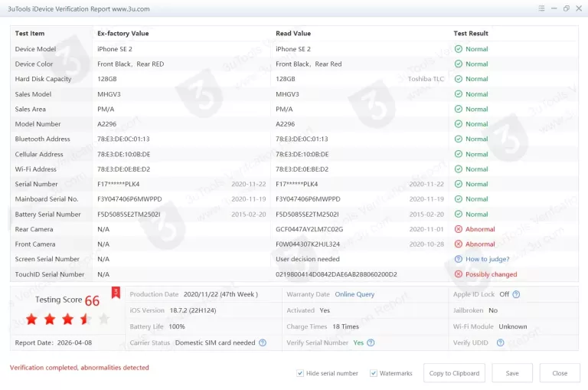Click the Screen Serial Number question icon

coord(458,259)
